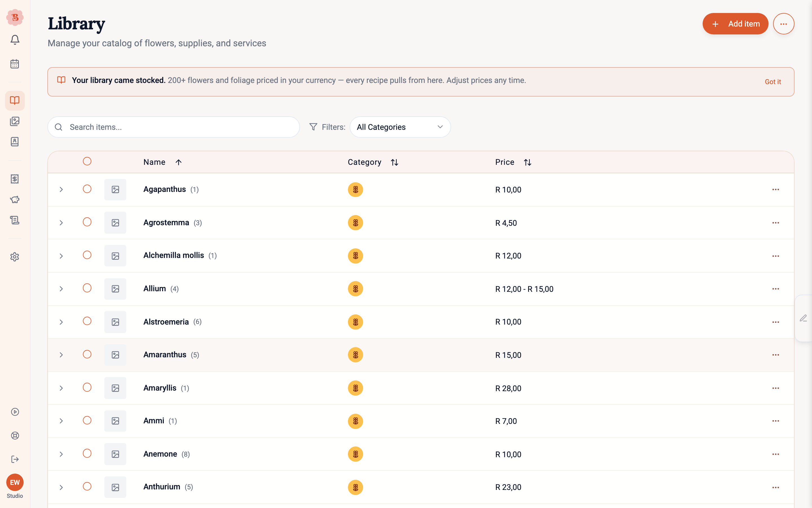The width and height of the screenshot is (812, 508).
Task: Click image placeholder for Anemone
Action: pyautogui.click(x=115, y=454)
